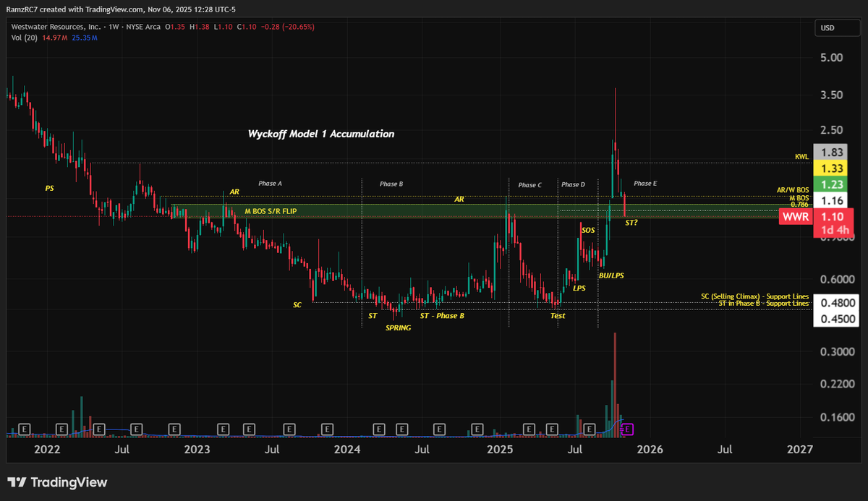
Task: Click the Phase D label
Action: point(573,185)
